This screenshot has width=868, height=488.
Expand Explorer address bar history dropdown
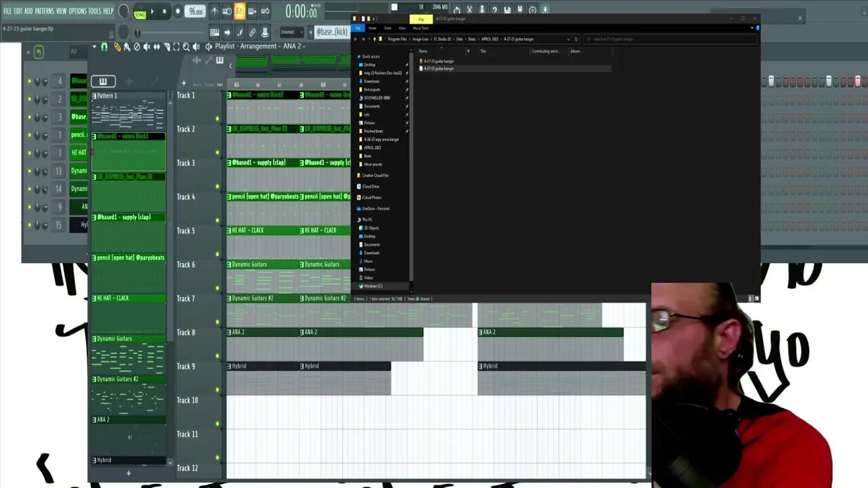tap(568, 39)
